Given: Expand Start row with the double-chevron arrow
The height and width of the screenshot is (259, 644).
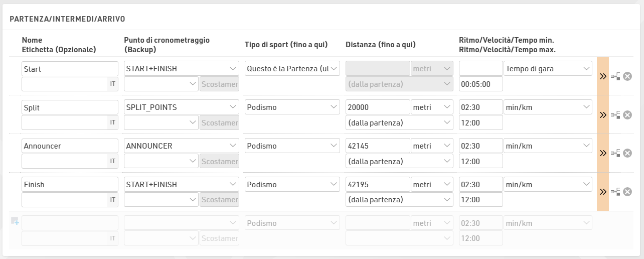Looking at the screenshot, I should (x=603, y=76).
